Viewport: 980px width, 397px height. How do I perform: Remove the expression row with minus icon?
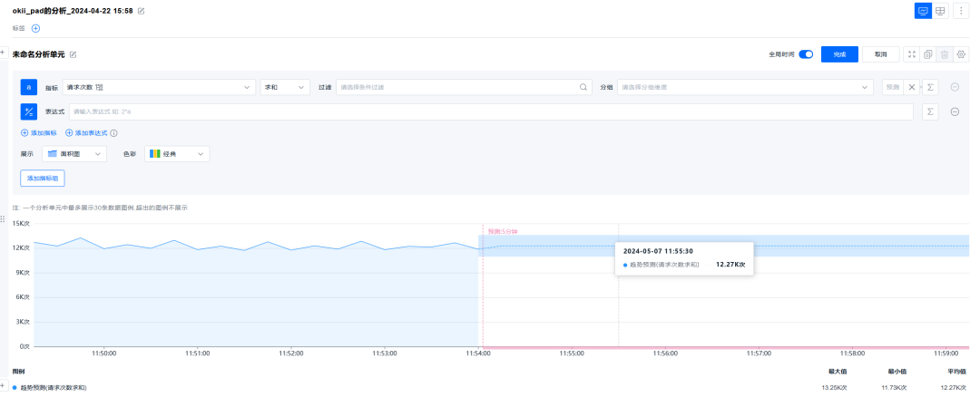pyautogui.click(x=955, y=111)
